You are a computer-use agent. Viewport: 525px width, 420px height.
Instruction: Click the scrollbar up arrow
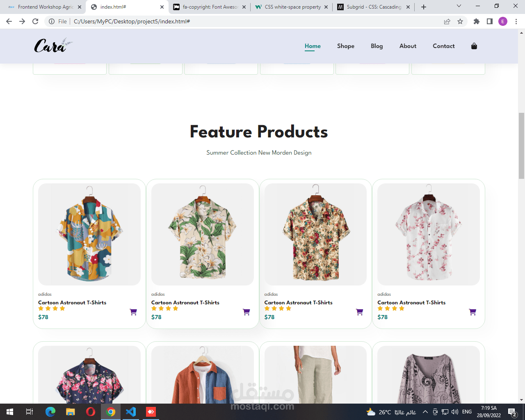click(x=521, y=32)
